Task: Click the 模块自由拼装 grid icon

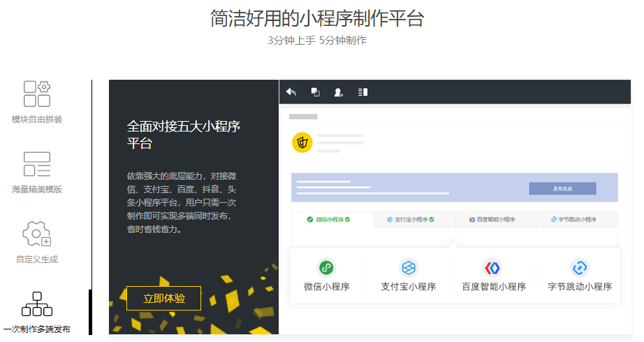Action: point(37,94)
